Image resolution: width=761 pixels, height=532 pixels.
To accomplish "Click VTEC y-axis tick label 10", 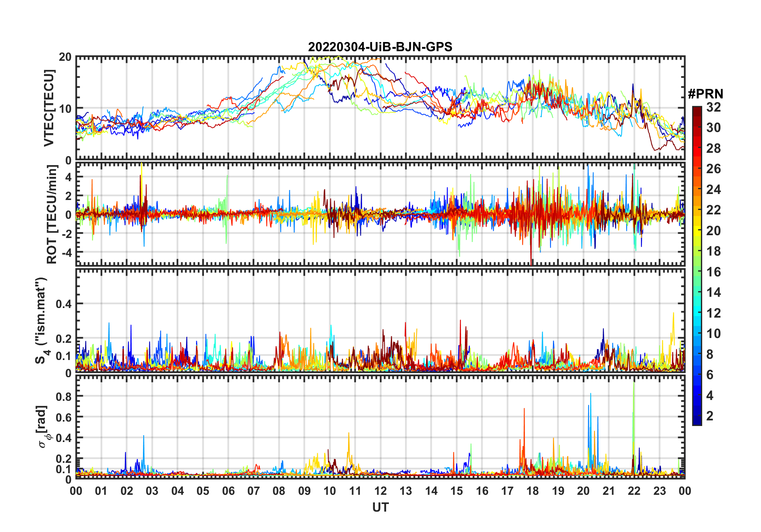I will click(x=65, y=108).
